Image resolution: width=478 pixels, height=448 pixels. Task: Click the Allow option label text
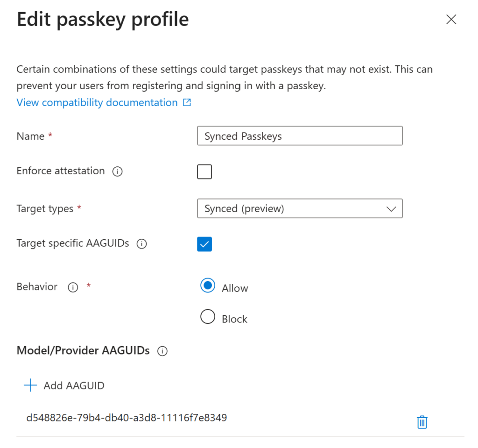[235, 288]
